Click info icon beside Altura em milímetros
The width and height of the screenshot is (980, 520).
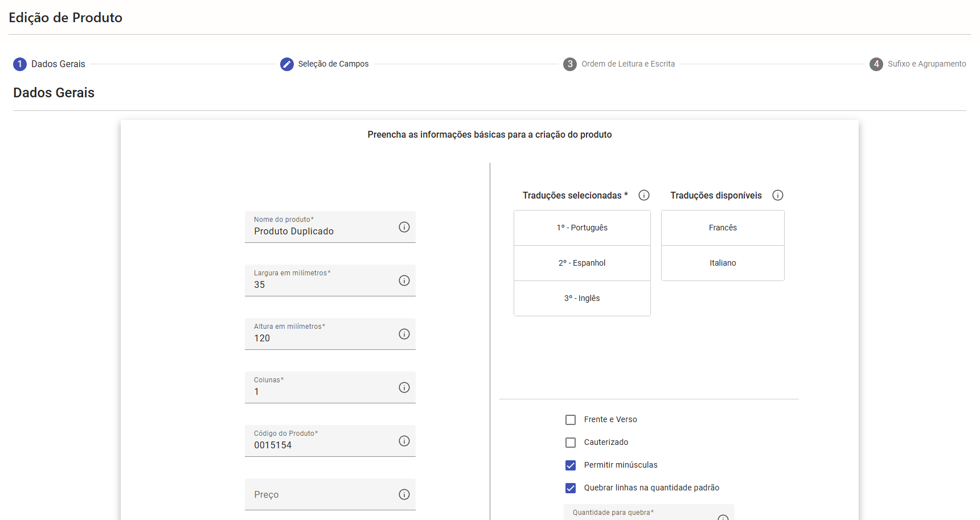click(404, 334)
